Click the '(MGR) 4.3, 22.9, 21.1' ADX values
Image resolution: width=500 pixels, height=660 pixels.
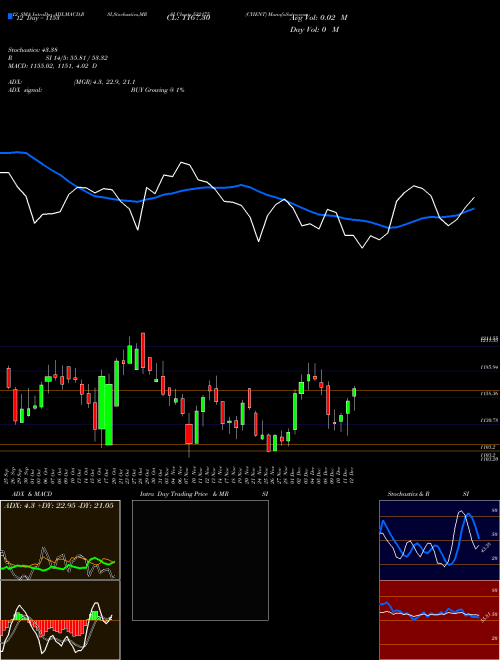click(104, 82)
